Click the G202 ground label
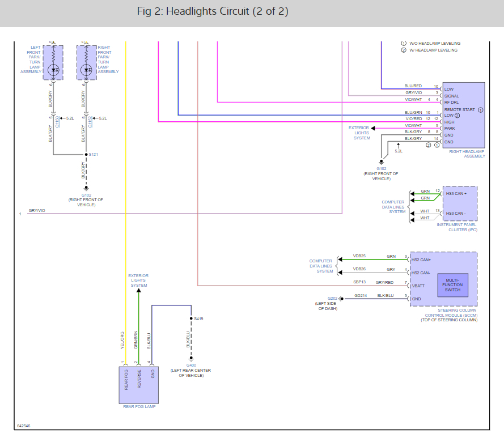 332,299
